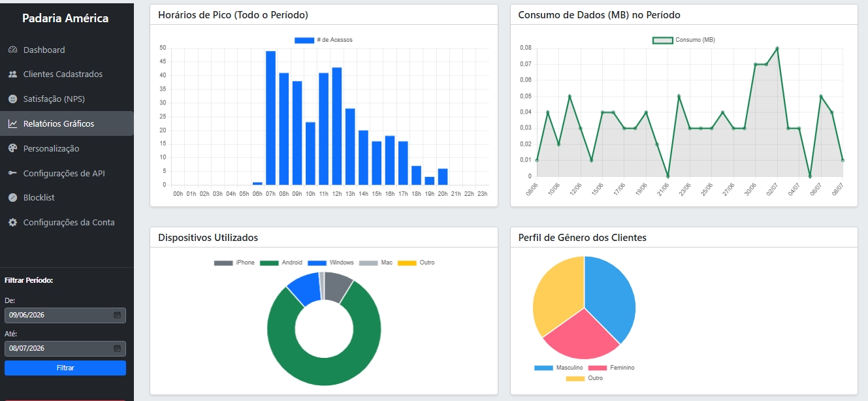Image resolution: width=868 pixels, height=401 pixels.
Task: Toggle the Consumo (MB) legend item
Action: click(x=684, y=40)
